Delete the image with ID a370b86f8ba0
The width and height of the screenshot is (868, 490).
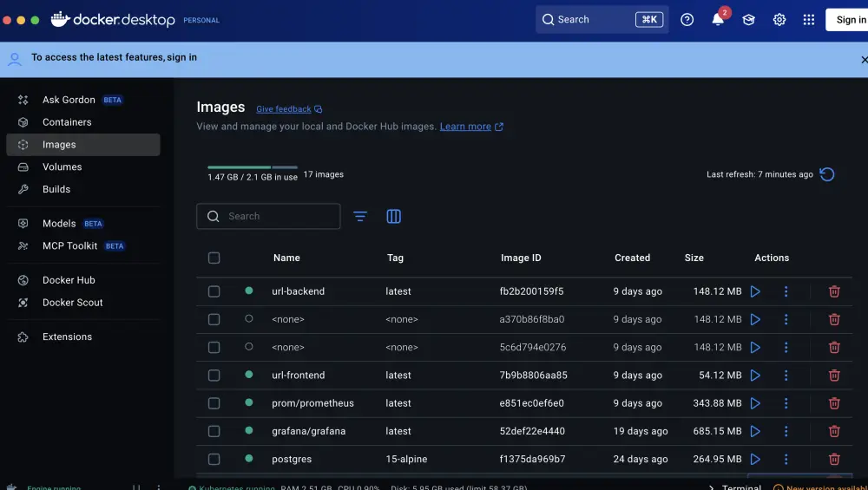point(834,320)
